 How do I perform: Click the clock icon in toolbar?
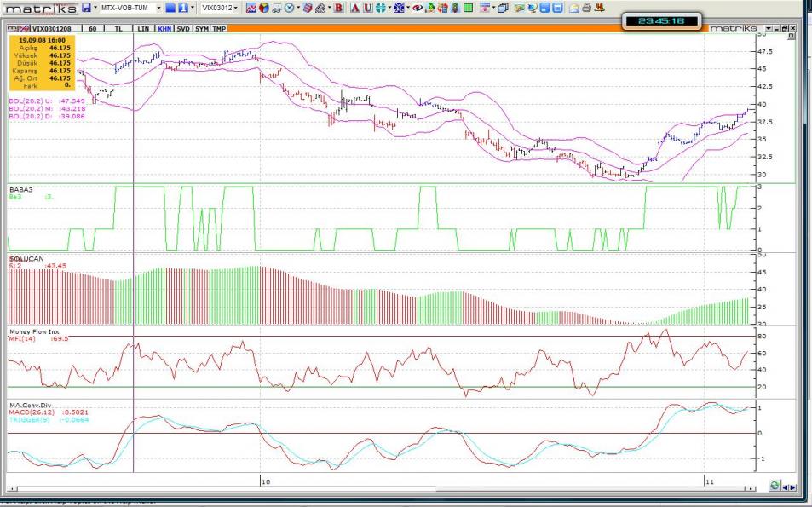pyautogui.click(x=289, y=8)
